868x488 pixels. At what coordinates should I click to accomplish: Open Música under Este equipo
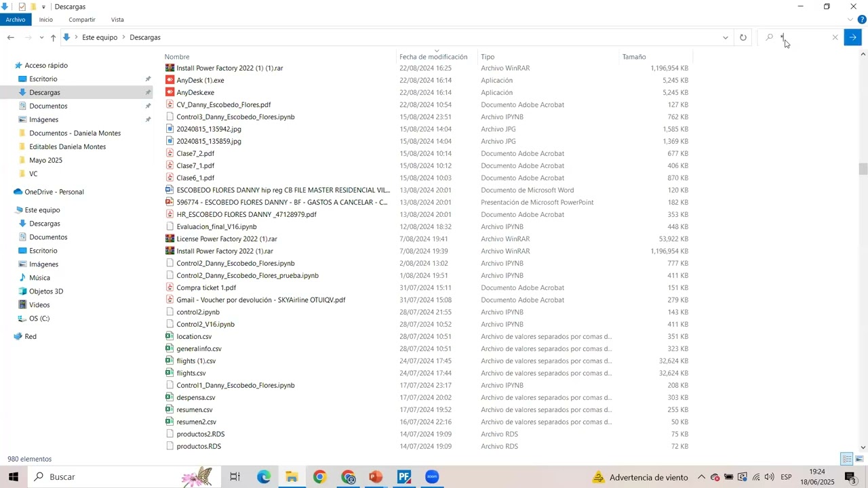[39, 278]
